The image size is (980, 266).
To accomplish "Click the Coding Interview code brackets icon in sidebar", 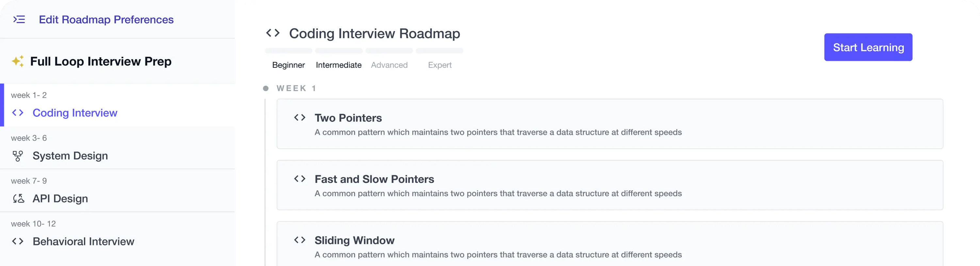I will tap(18, 113).
